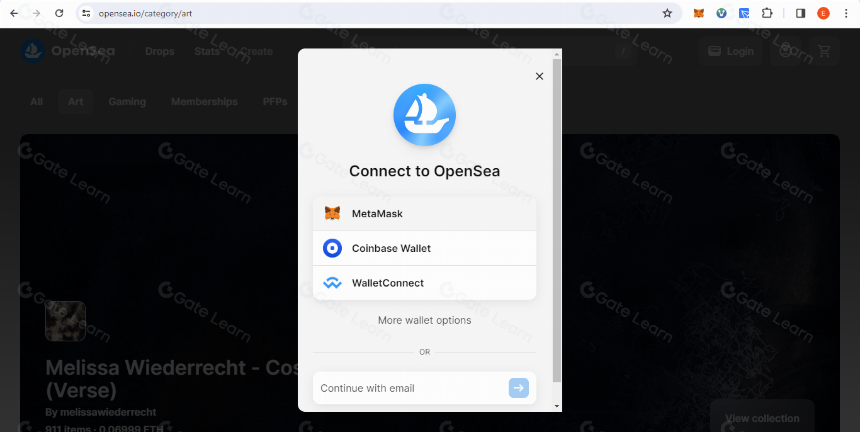This screenshot has height=432, width=860.
Task: Connect using WalletConnect
Action: [x=425, y=283]
